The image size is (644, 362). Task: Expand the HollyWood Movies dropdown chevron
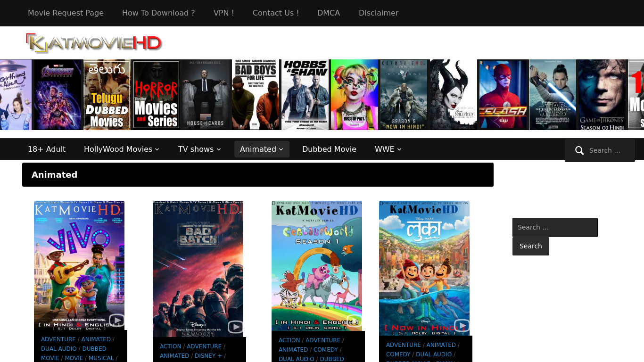tap(157, 149)
